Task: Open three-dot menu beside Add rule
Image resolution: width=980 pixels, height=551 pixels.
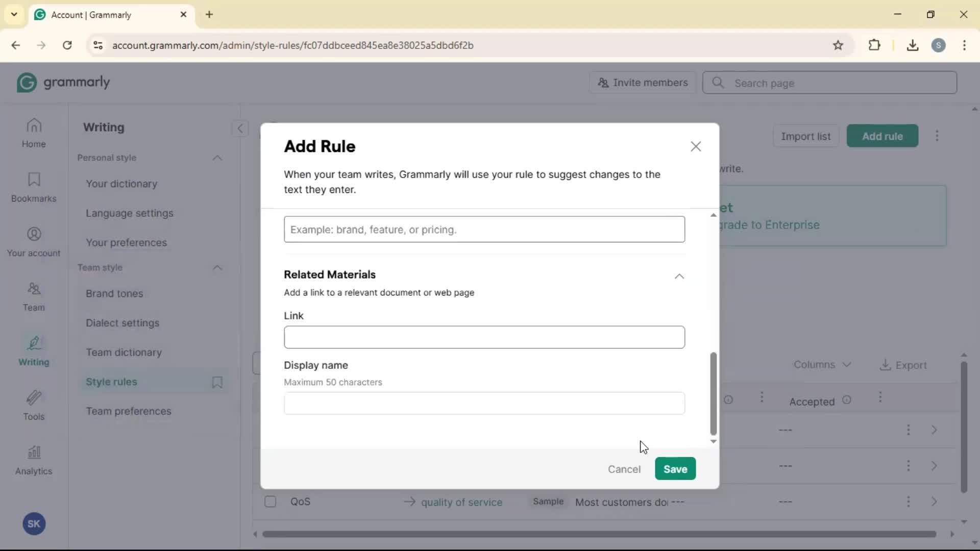Action: coord(937,136)
